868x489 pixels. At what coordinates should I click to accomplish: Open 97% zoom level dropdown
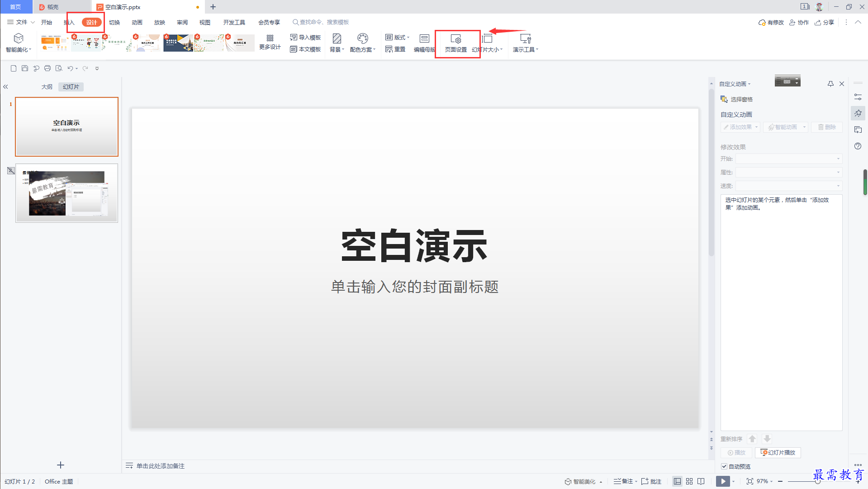coord(765,481)
